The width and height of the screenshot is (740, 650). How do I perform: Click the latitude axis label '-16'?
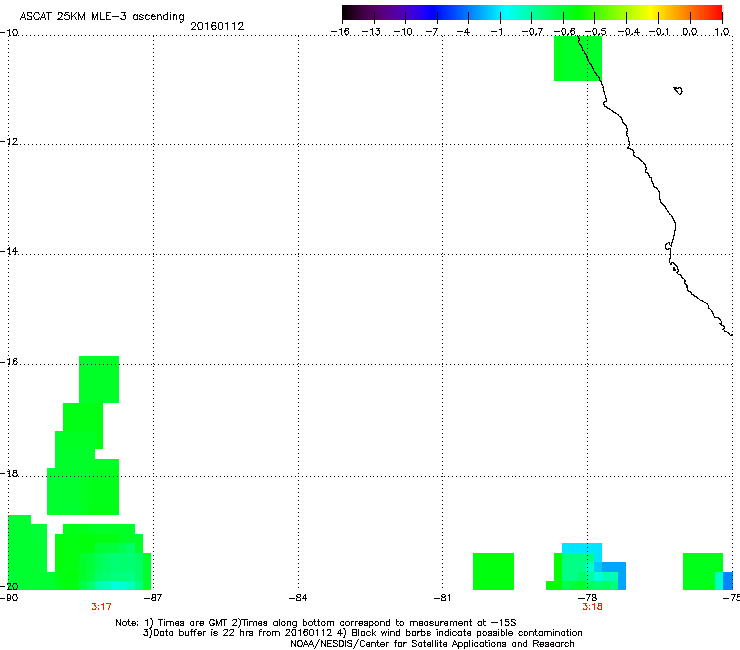9,362
